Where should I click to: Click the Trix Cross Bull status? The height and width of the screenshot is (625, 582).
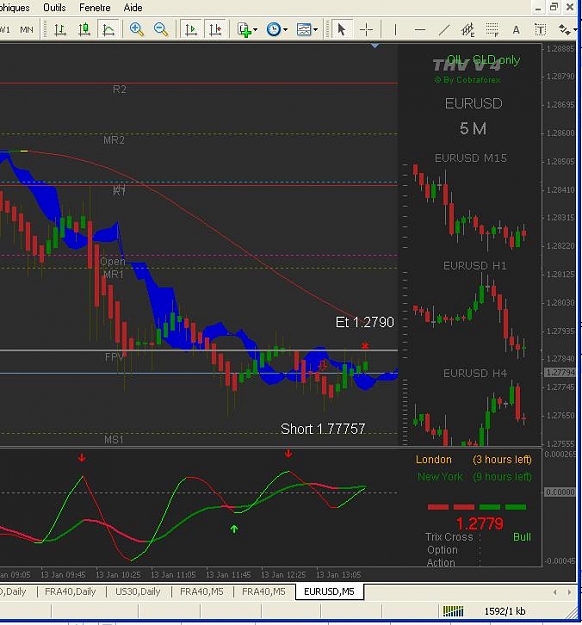pyautogui.click(x=522, y=537)
